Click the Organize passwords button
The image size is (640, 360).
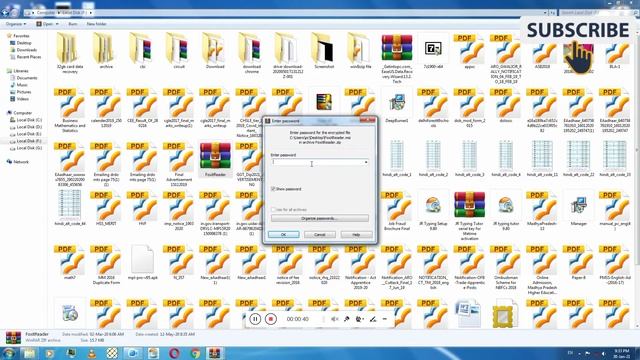(x=320, y=218)
